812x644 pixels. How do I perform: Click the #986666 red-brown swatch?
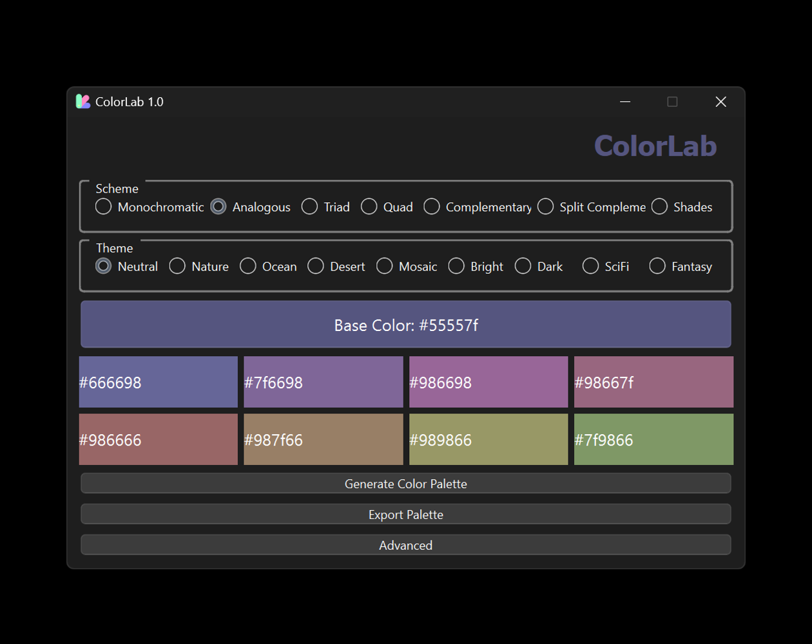click(x=158, y=439)
